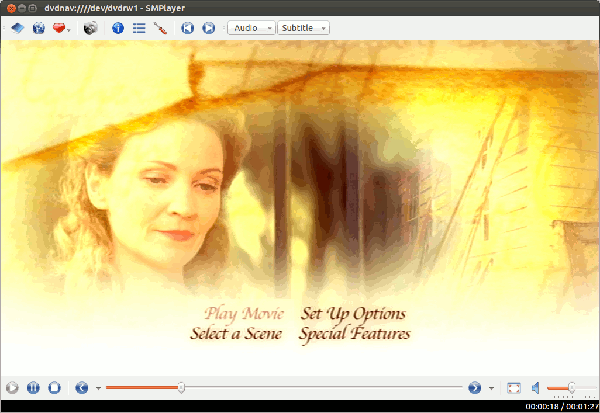Show file information icon

(x=118, y=28)
